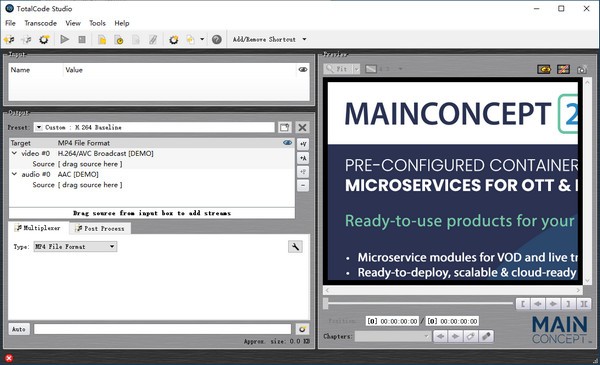This screenshot has height=365, width=600.
Task: Click the Start transcoding play icon
Action: coord(64,39)
